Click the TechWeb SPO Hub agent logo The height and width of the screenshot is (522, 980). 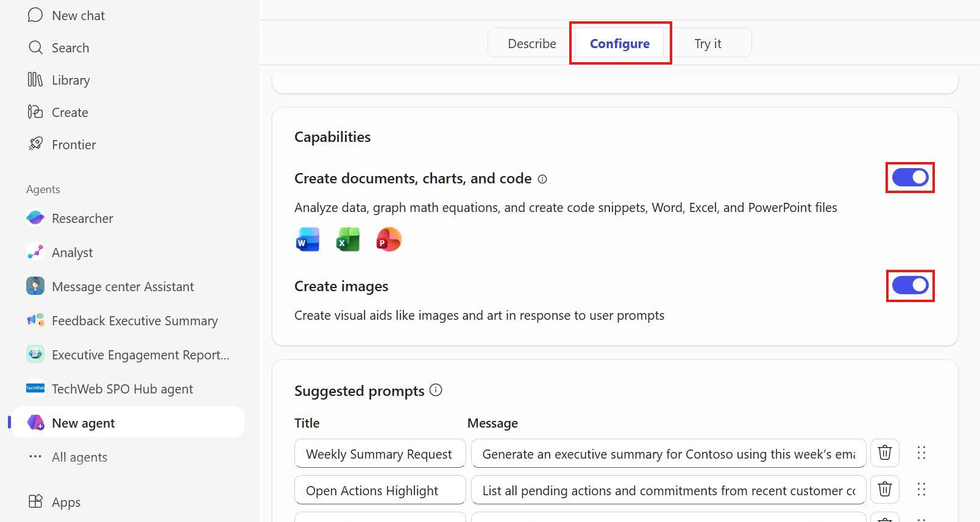(x=35, y=389)
